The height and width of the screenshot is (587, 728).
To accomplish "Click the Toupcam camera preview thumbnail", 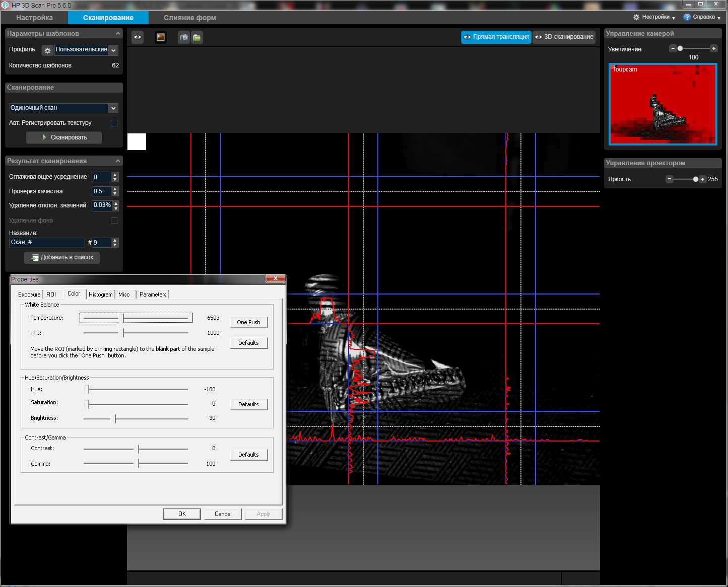I will (663, 104).
